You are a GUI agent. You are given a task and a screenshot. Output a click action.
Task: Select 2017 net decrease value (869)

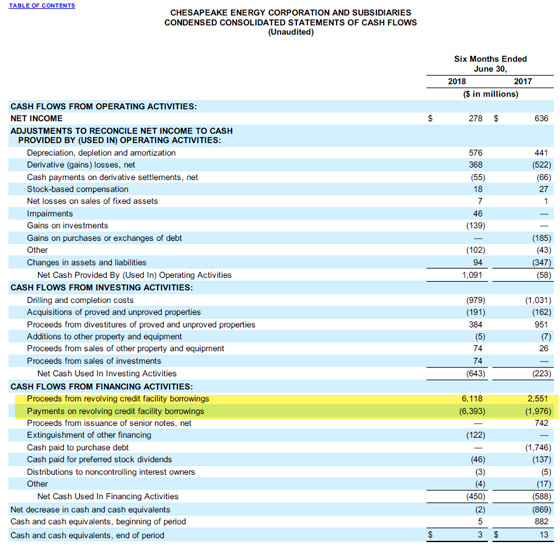pyautogui.click(x=542, y=510)
